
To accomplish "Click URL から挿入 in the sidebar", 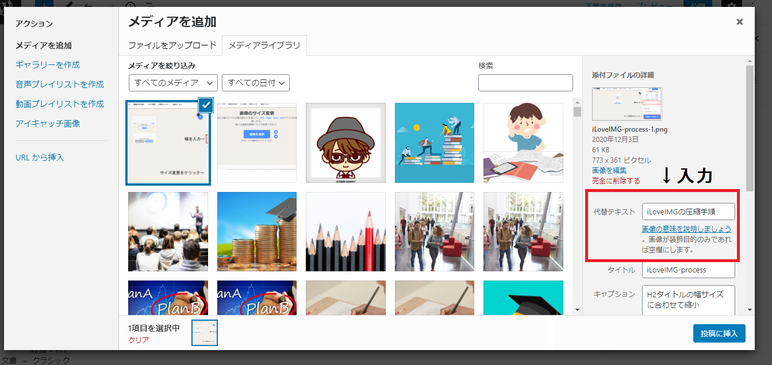I will point(39,158).
